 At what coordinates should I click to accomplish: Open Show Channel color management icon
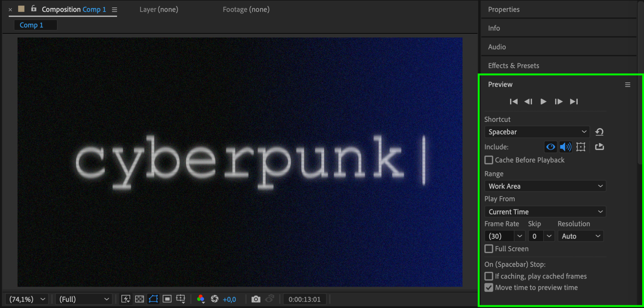pyautogui.click(x=201, y=299)
